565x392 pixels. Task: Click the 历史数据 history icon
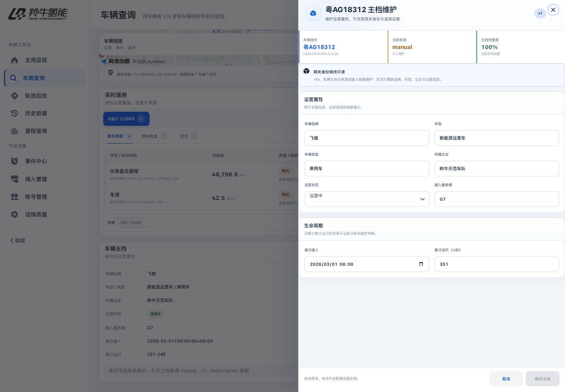click(x=15, y=113)
